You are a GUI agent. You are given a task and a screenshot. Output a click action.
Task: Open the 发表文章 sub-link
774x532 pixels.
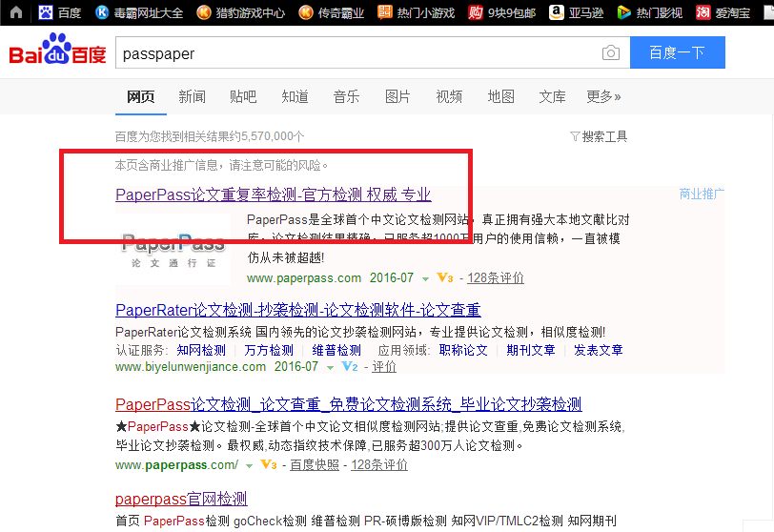click(599, 350)
